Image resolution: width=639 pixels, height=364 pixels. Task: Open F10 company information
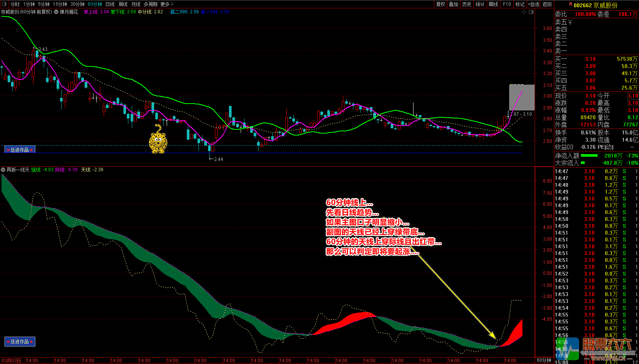(507, 4)
